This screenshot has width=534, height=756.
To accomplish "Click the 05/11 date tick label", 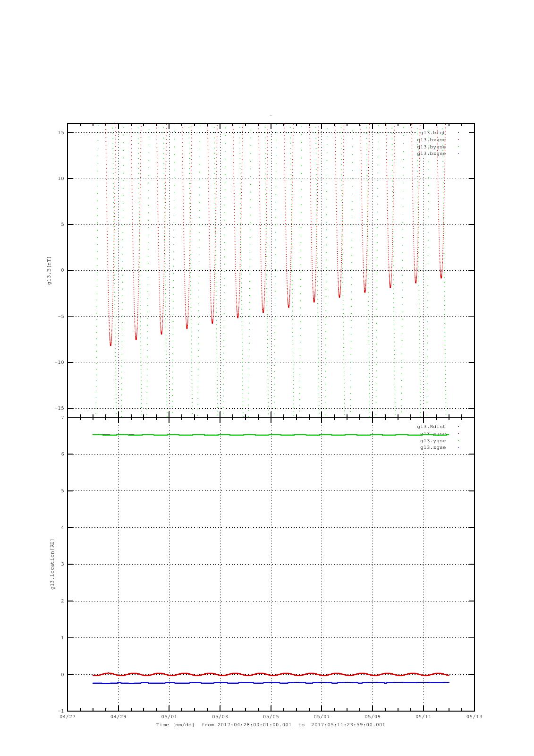I will (x=424, y=717).
